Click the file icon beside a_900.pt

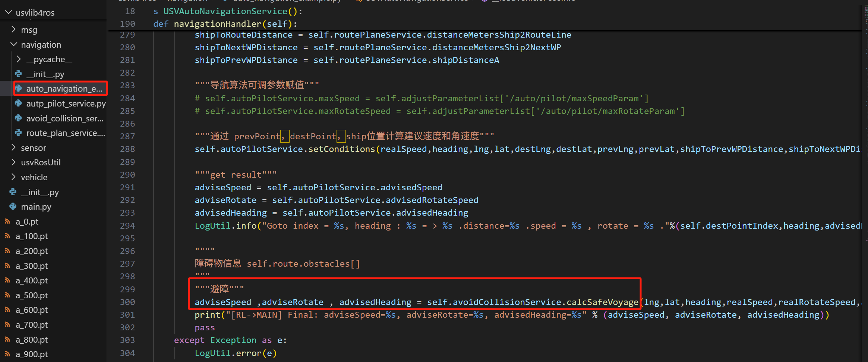[x=7, y=354]
